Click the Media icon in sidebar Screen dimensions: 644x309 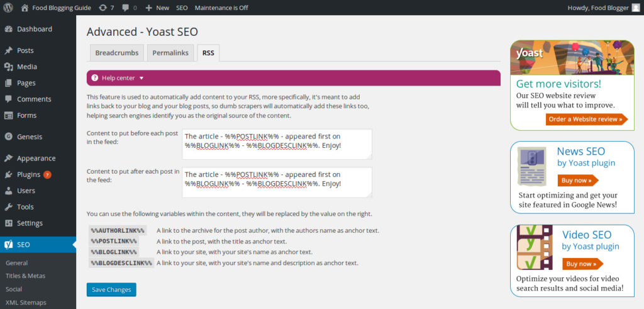pos(9,67)
